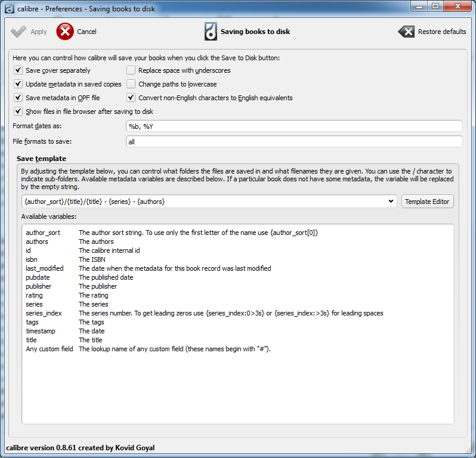
Task: Disable Save metadata in OPF file
Action: (x=18, y=98)
